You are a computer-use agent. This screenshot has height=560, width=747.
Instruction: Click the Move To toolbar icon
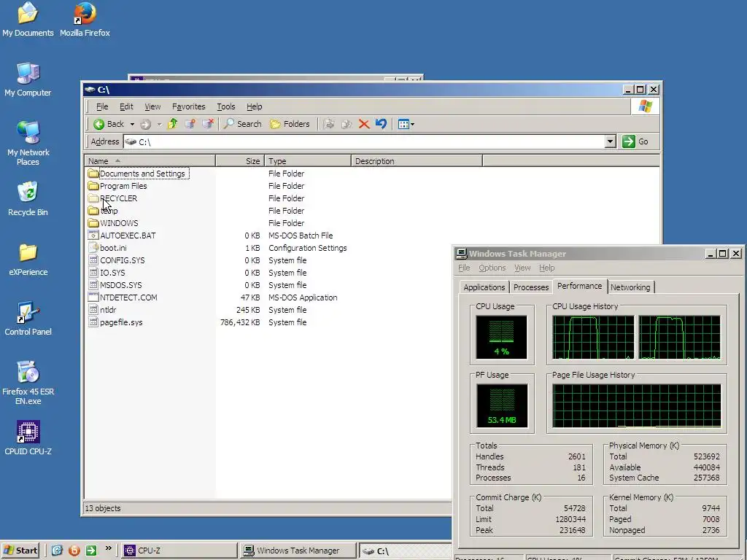[x=329, y=124]
